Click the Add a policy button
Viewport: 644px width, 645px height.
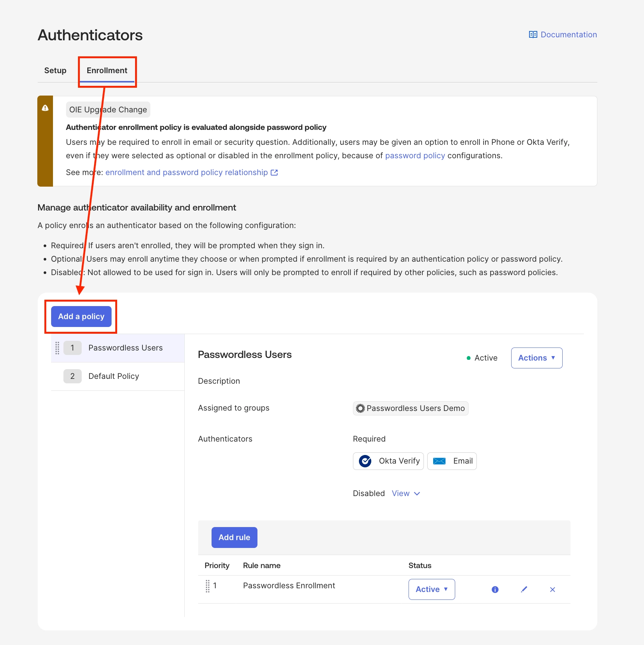[81, 317]
